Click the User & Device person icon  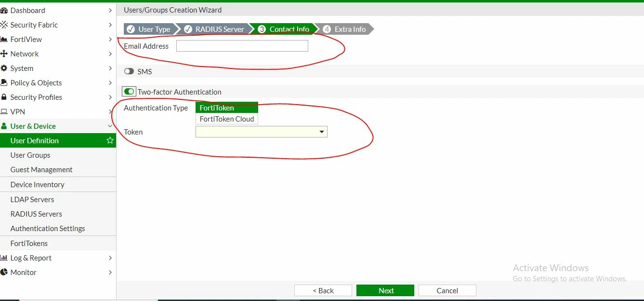(3, 126)
